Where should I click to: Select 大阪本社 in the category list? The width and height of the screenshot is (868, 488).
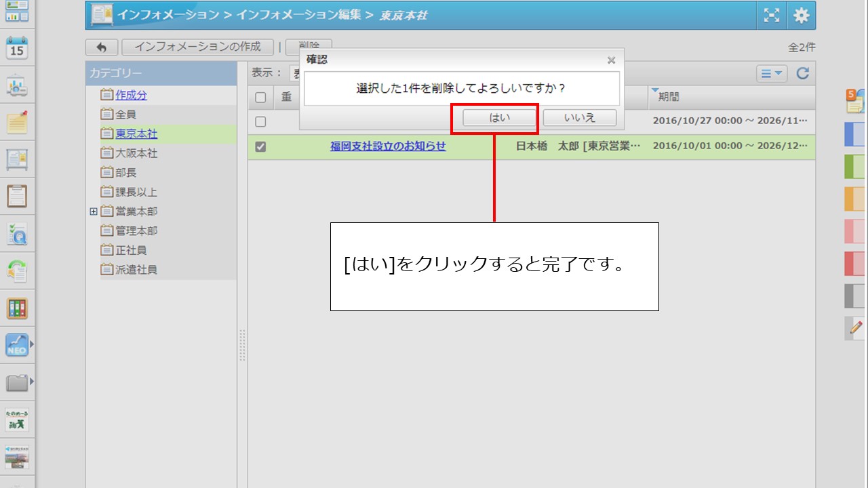pos(136,153)
